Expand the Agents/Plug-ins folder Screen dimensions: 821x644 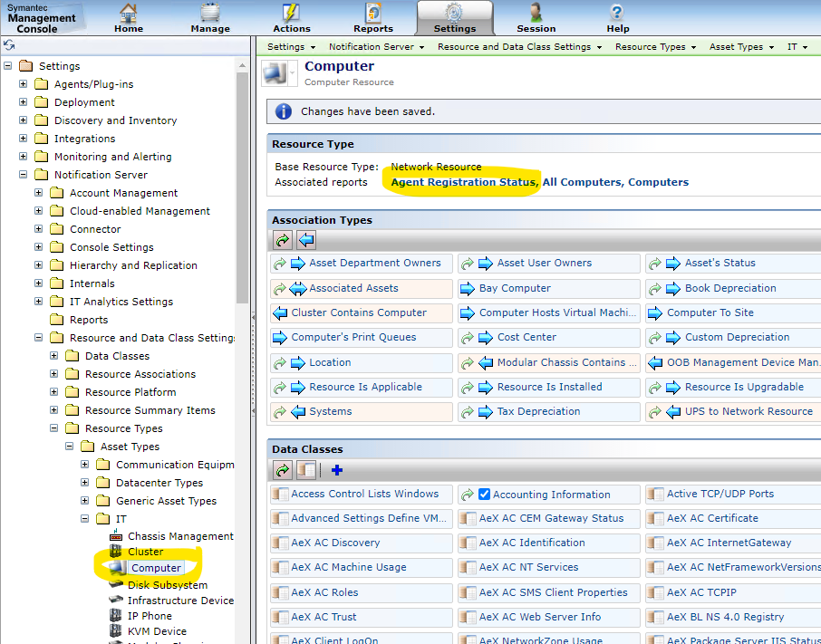point(24,84)
